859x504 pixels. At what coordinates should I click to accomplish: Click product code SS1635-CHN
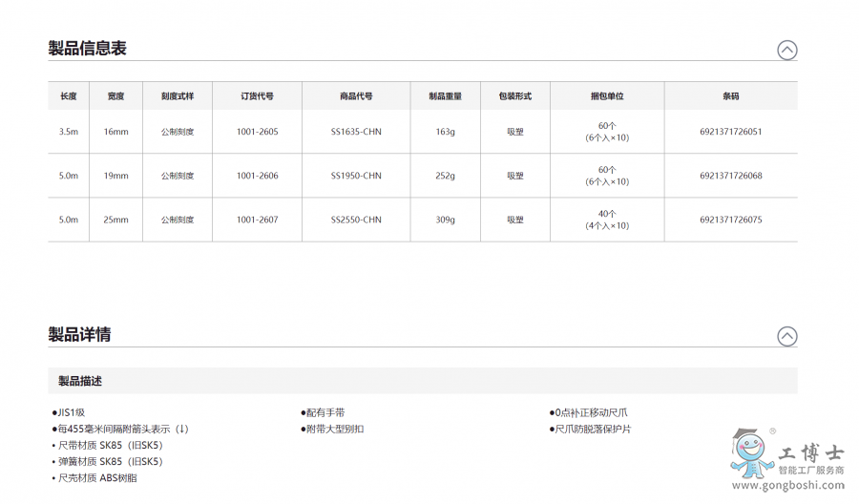tap(356, 132)
